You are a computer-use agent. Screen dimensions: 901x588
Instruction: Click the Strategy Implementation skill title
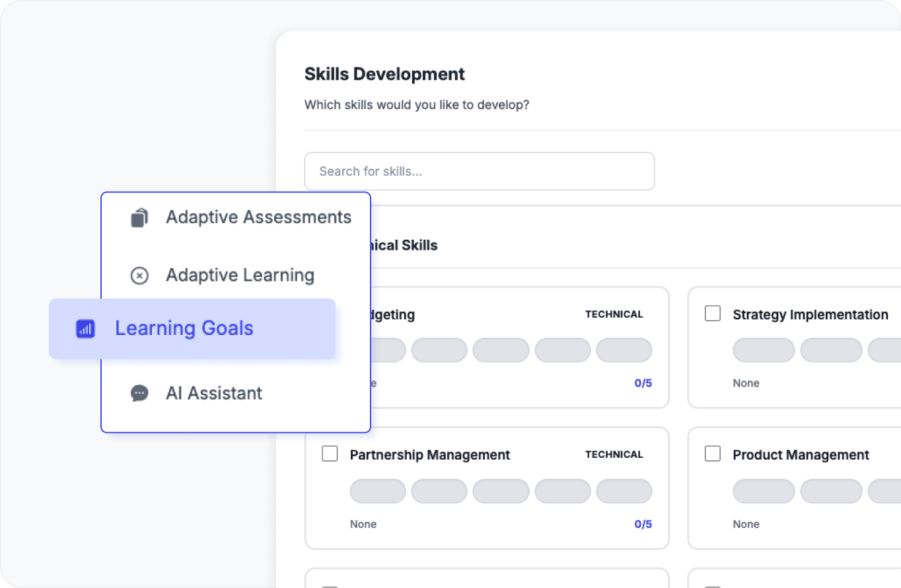[810, 315]
